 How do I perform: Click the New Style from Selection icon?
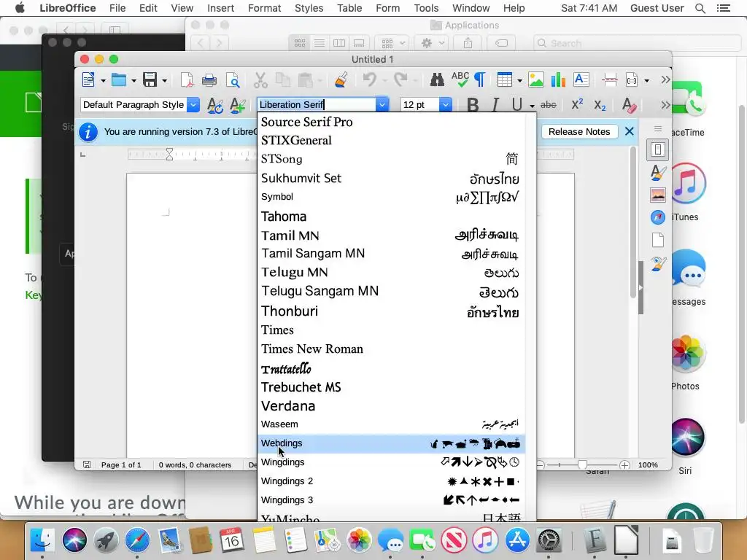click(x=237, y=105)
